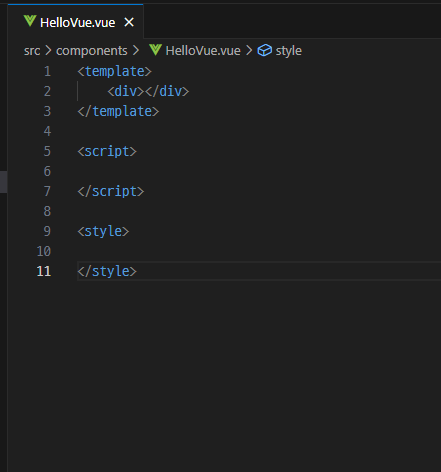Image resolution: width=441 pixels, height=472 pixels.
Task: Select the HelloVue.vue tab
Action: click(x=76, y=21)
